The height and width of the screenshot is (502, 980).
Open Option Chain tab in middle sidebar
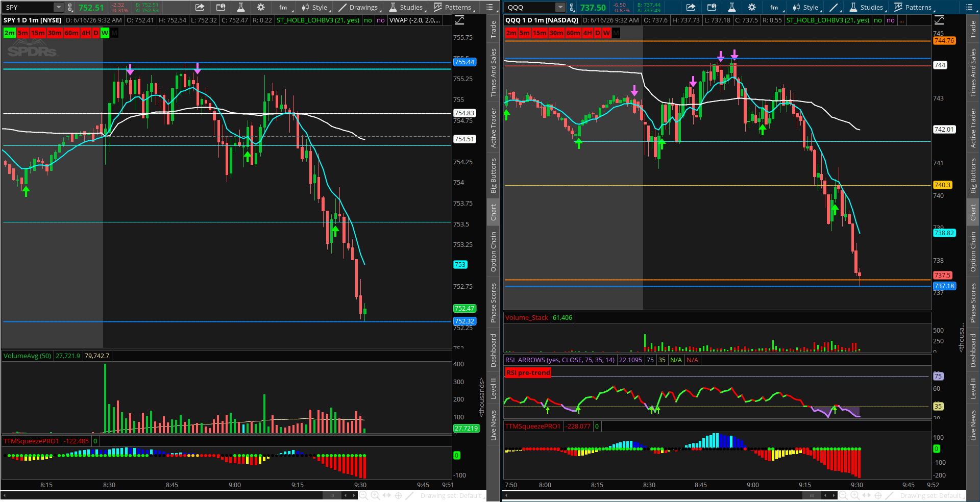pyautogui.click(x=493, y=252)
